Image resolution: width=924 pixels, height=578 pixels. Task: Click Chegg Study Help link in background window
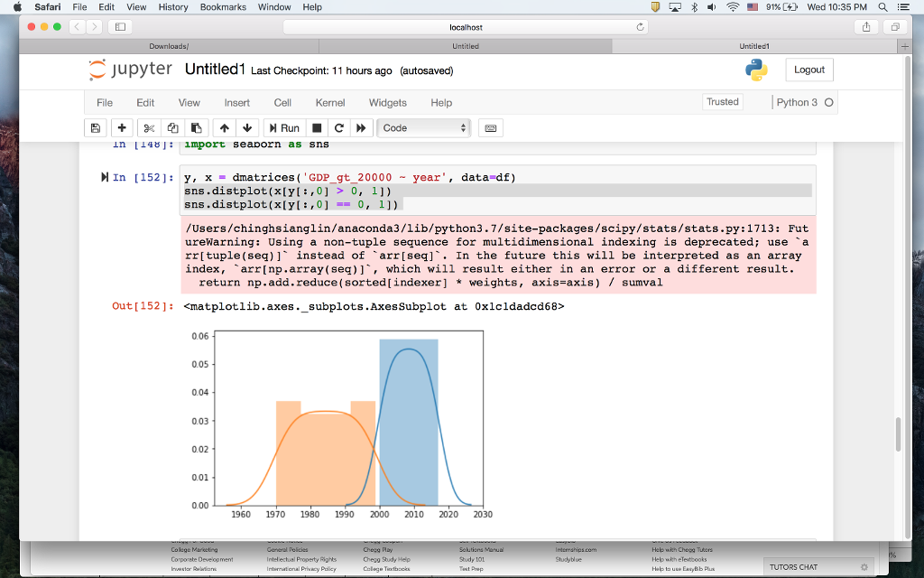point(386,559)
